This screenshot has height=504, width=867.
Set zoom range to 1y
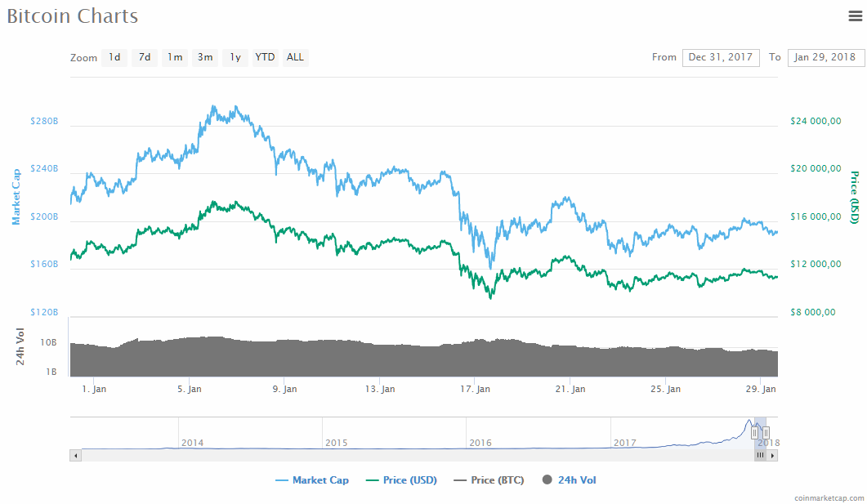235,57
